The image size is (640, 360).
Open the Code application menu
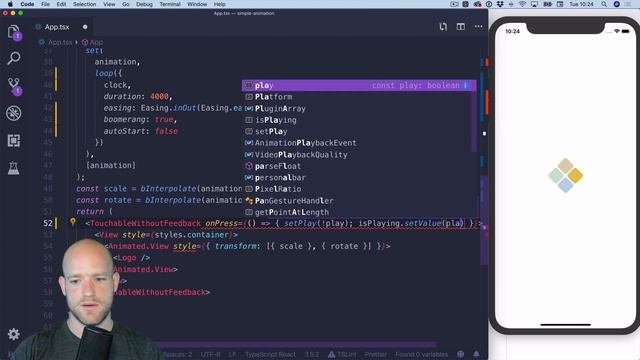tap(27, 4)
